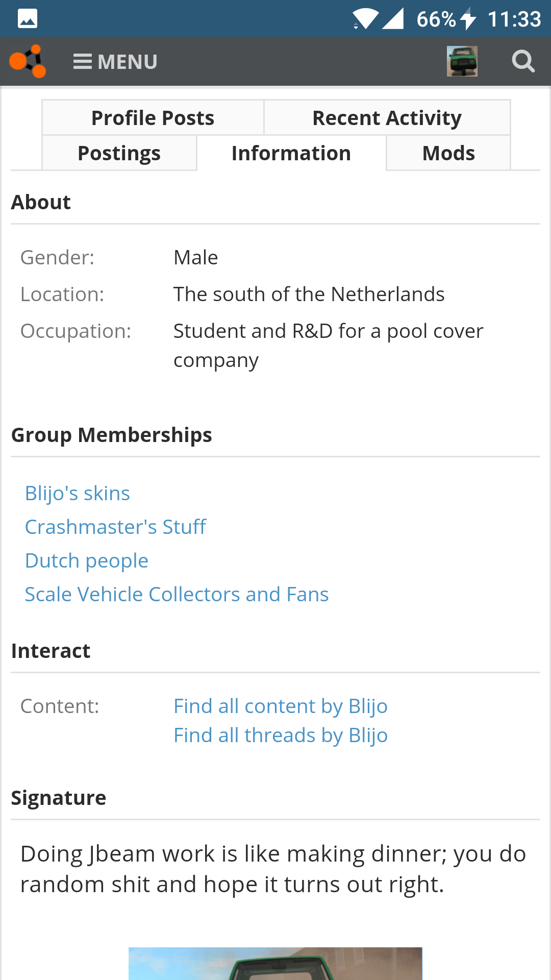The image size is (551, 980).
Task: Open the Postings tab
Action: click(119, 153)
